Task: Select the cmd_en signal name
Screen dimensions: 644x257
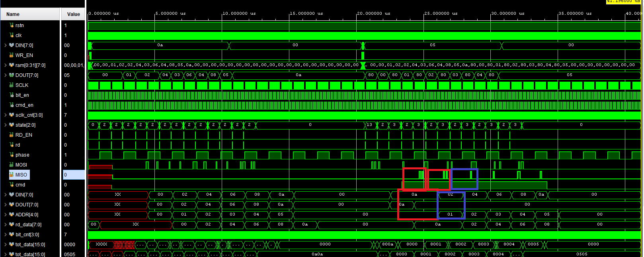Action: [24, 105]
